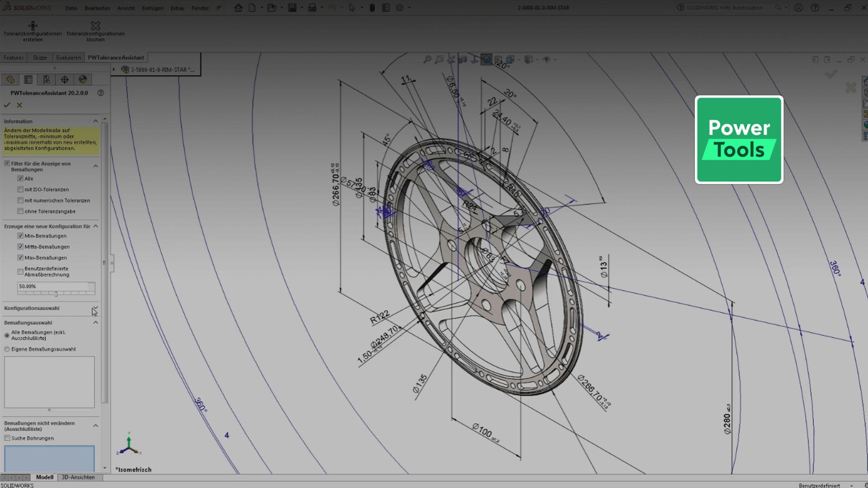
Task: Uncheck 'Mitte-Bemaßungen' checkbox
Action: 20,246
